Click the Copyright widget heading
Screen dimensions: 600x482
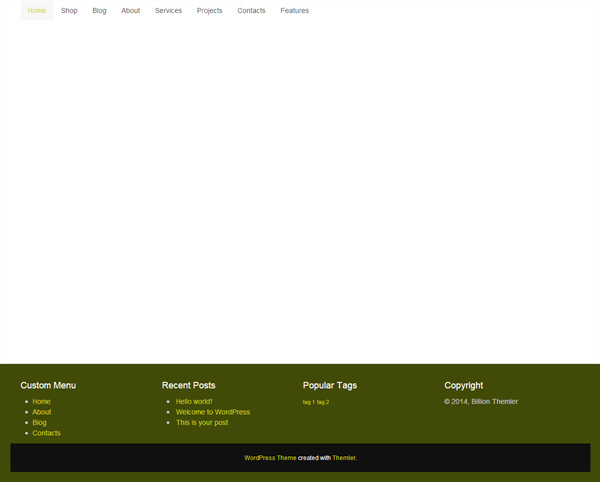tap(463, 385)
